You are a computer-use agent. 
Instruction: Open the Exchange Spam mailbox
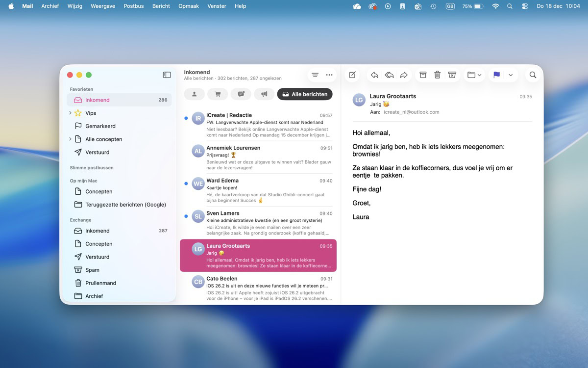point(92,270)
